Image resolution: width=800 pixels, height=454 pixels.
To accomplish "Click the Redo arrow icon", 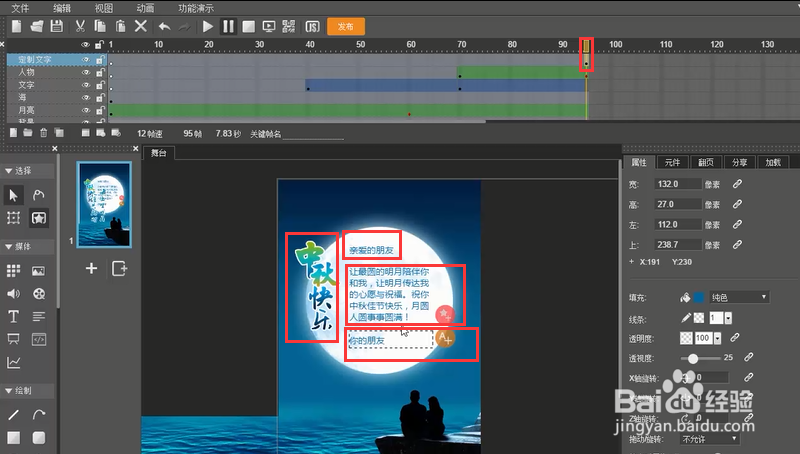I will (x=184, y=27).
